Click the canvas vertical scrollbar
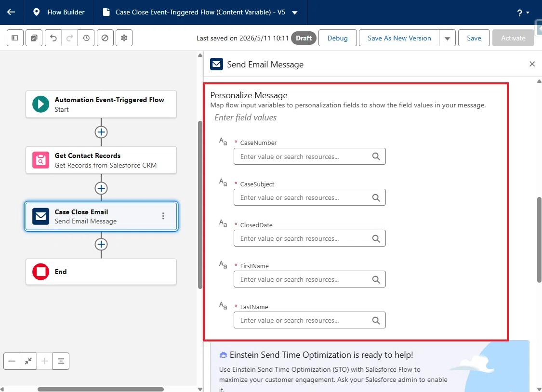Viewport: 542px width, 392px height. pyautogui.click(x=200, y=205)
